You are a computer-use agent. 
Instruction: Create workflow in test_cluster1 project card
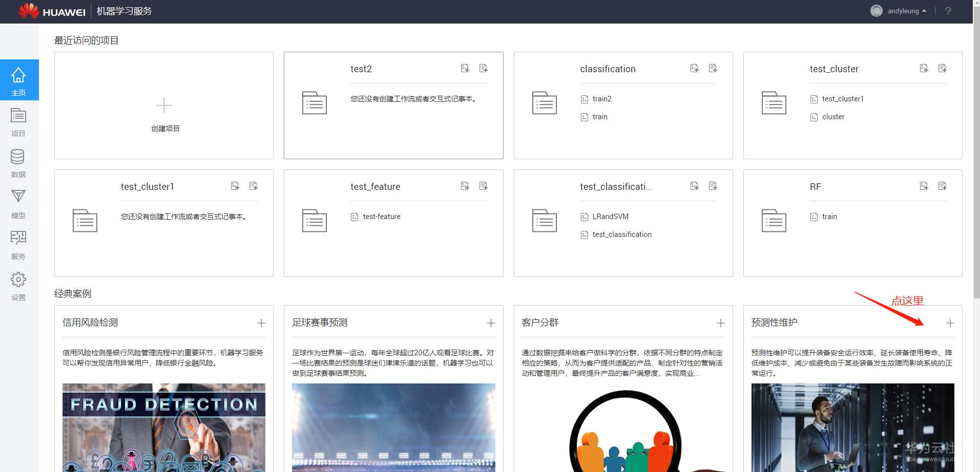pyautogui.click(x=235, y=186)
